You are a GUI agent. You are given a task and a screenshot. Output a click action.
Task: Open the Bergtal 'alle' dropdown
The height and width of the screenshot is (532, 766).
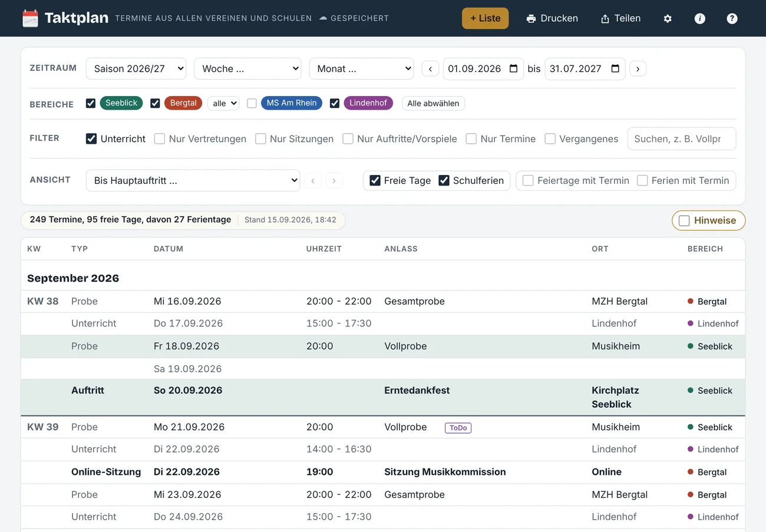tap(223, 103)
